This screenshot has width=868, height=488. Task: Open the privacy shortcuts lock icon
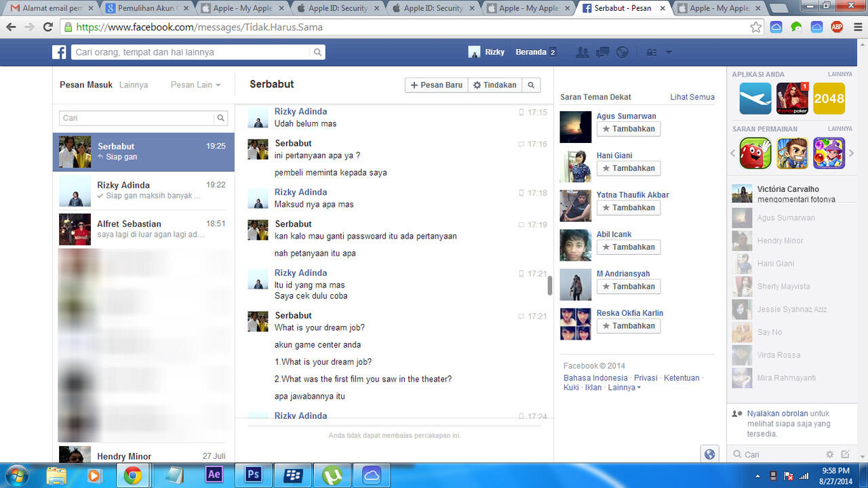coord(652,52)
